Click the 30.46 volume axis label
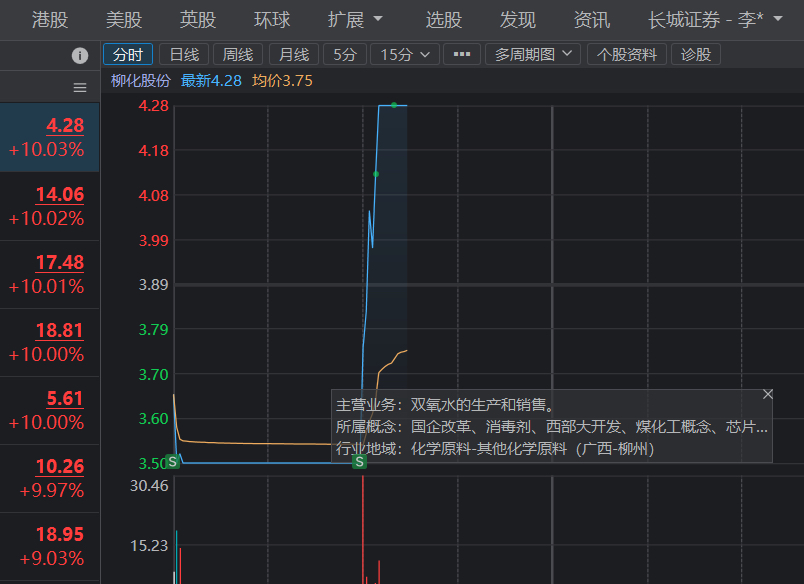This screenshot has width=804, height=584. [149, 486]
